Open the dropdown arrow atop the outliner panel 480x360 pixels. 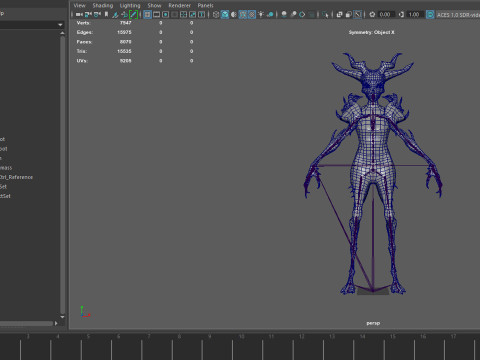coord(60,25)
